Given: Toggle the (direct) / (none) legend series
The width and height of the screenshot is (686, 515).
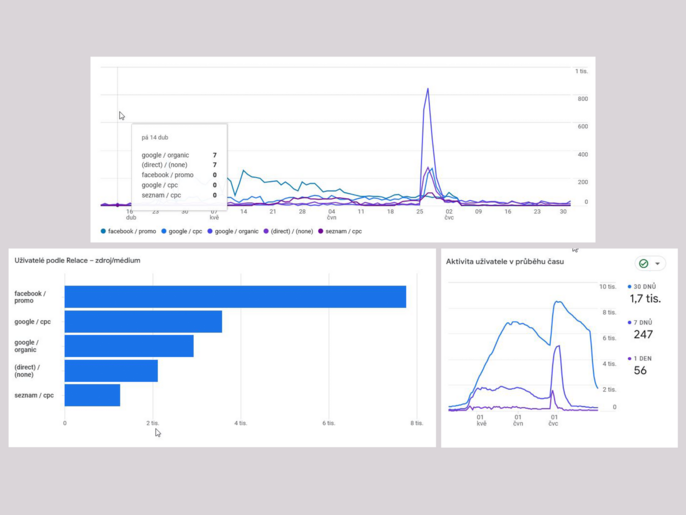Looking at the screenshot, I should 291,231.
